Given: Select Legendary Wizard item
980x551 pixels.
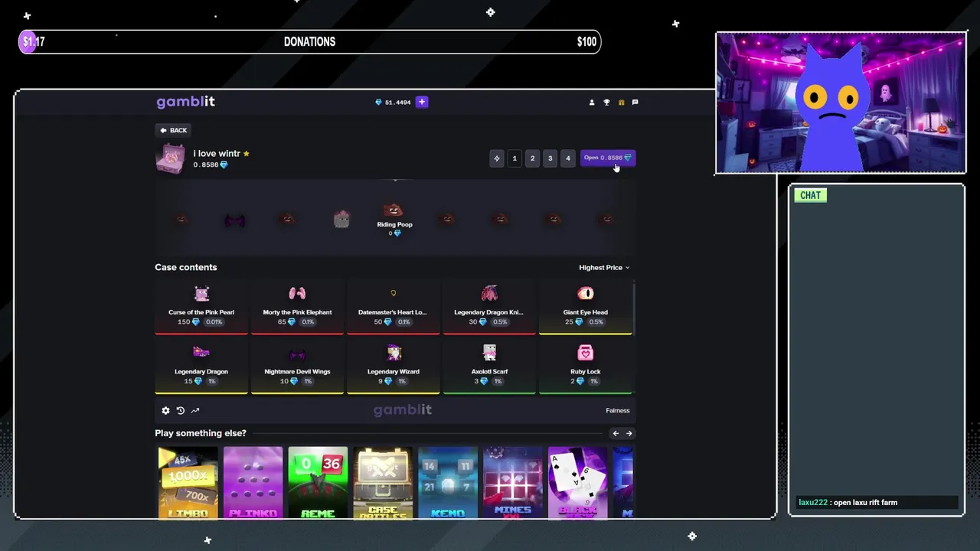Looking at the screenshot, I should tap(394, 366).
